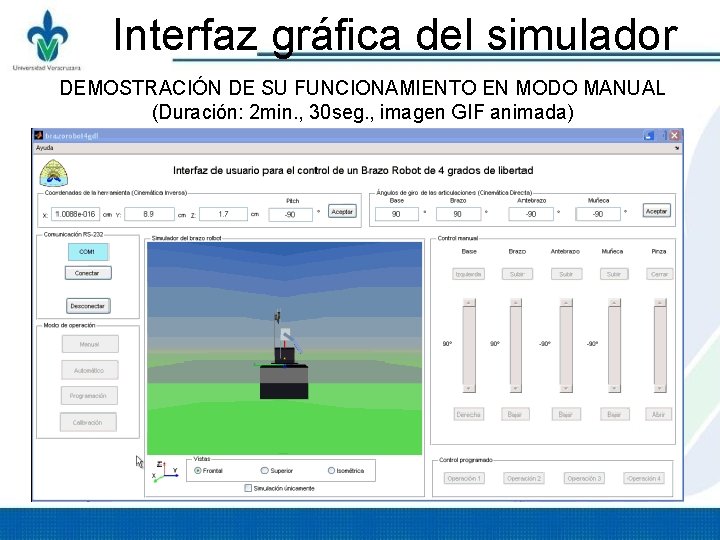This screenshot has height=540, width=720.
Task: Click the Operación 3 button
Action: pos(584,478)
